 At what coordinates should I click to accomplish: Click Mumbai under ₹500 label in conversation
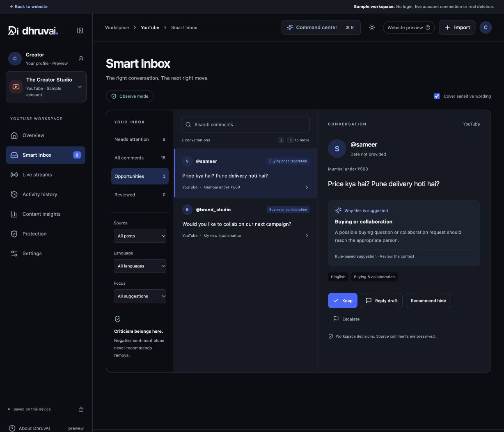click(x=348, y=169)
